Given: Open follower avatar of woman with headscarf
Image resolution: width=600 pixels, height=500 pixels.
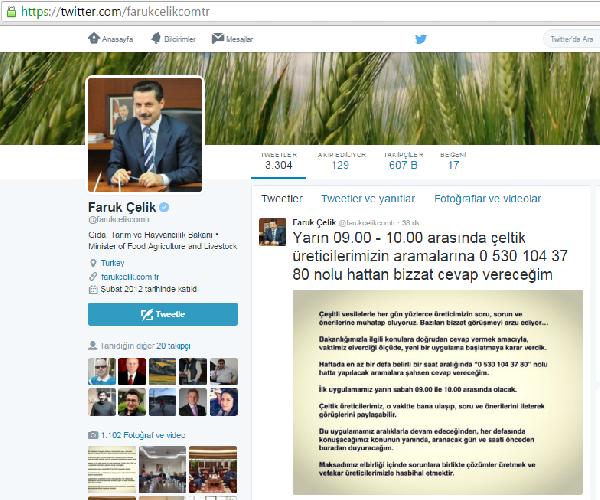Looking at the screenshot, I should (224, 402).
